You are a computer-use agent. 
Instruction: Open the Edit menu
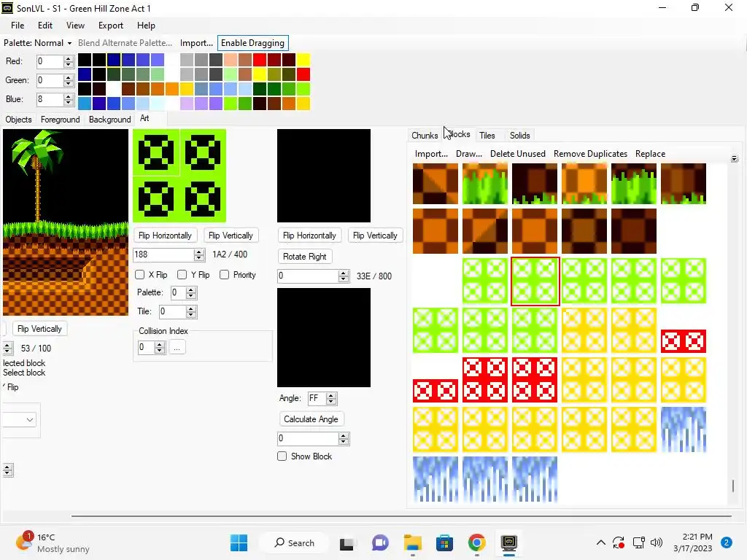click(45, 26)
